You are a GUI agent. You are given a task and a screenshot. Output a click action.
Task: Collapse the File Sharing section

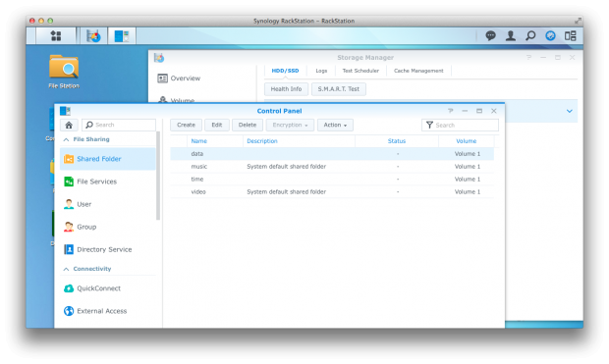click(x=67, y=139)
